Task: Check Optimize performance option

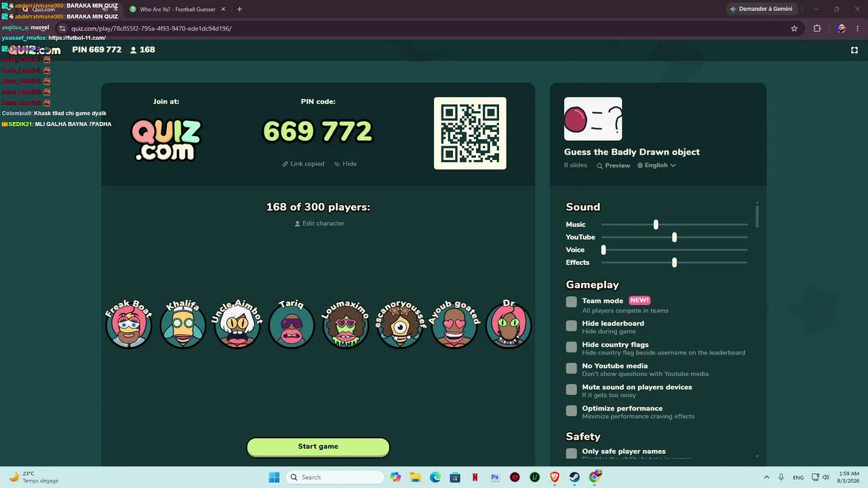Action: point(572,411)
